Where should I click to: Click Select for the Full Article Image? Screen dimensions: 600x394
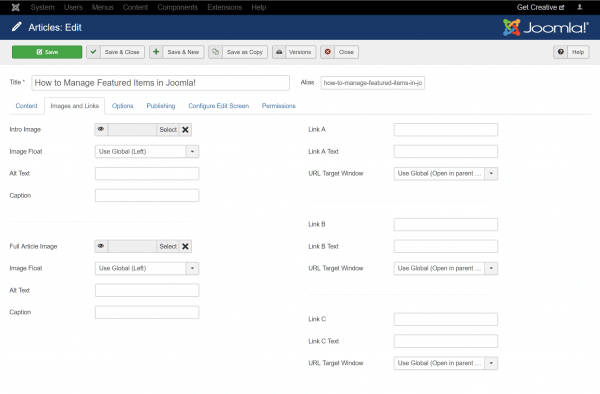click(168, 246)
